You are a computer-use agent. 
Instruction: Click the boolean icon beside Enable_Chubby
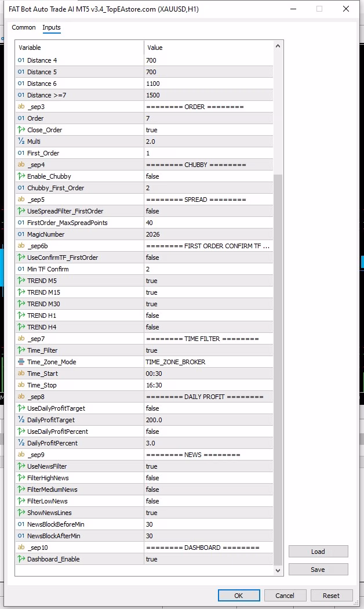point(21,176)
